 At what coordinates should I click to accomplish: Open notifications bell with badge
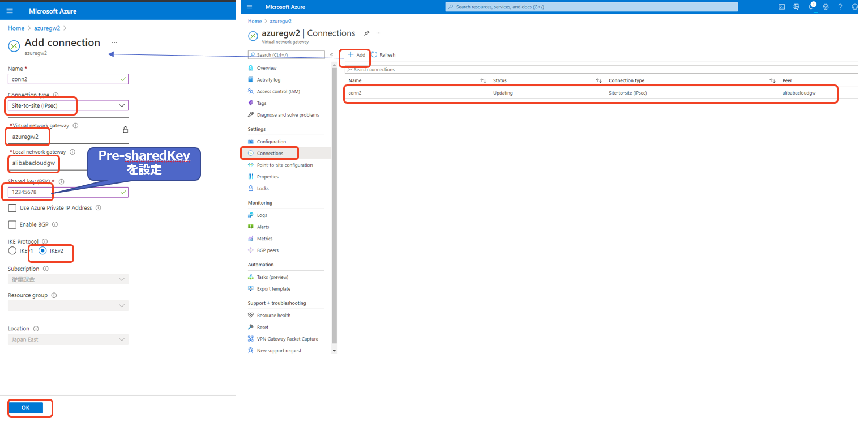click(811, 6)
